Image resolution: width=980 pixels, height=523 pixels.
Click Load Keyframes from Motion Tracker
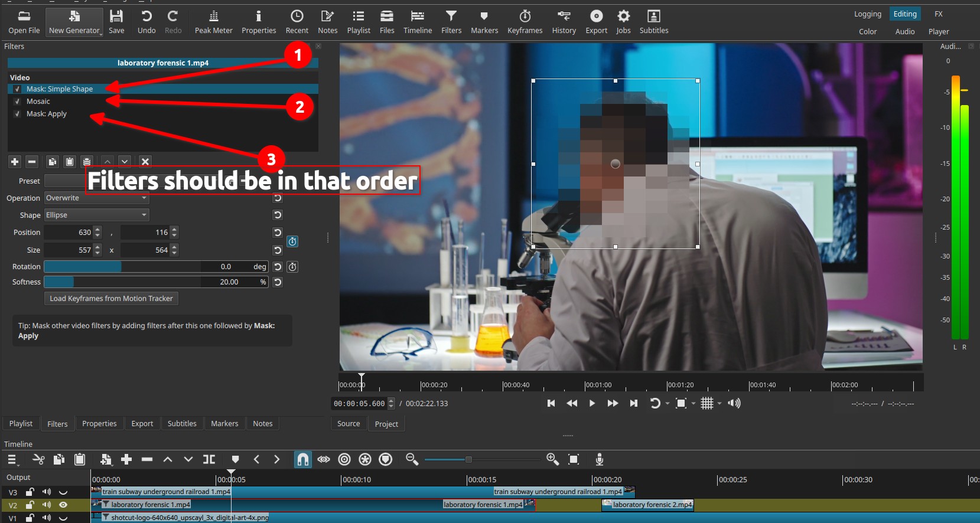(111, 298)
